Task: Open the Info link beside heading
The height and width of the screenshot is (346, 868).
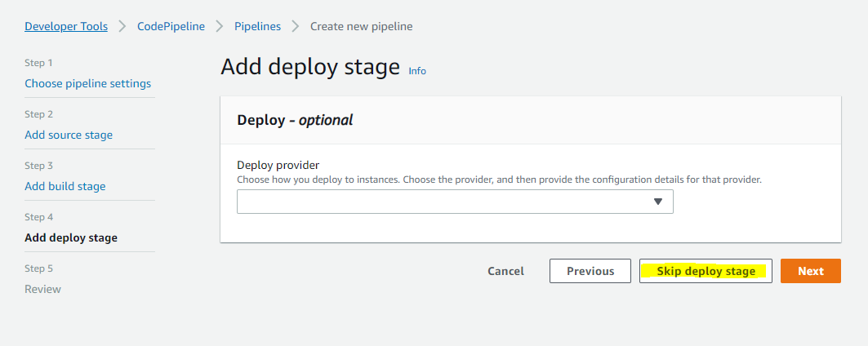Action: 417,71
